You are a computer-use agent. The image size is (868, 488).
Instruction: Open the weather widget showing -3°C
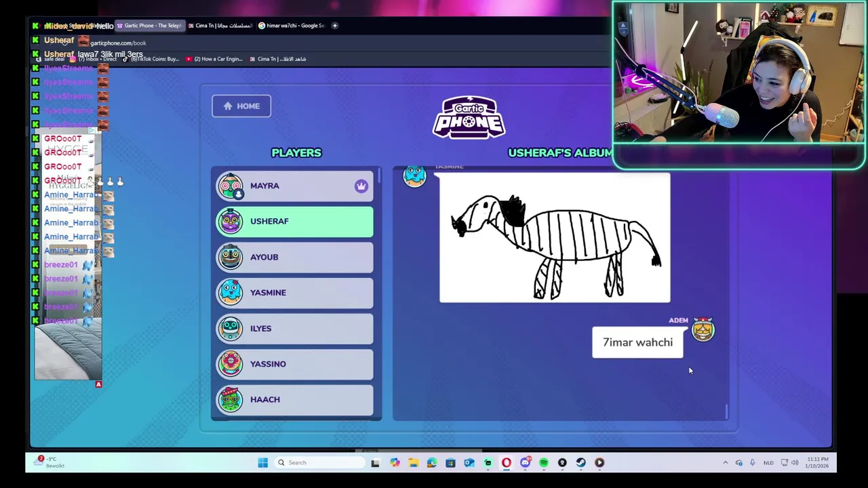pyautogui.click(x=51, y=462)
